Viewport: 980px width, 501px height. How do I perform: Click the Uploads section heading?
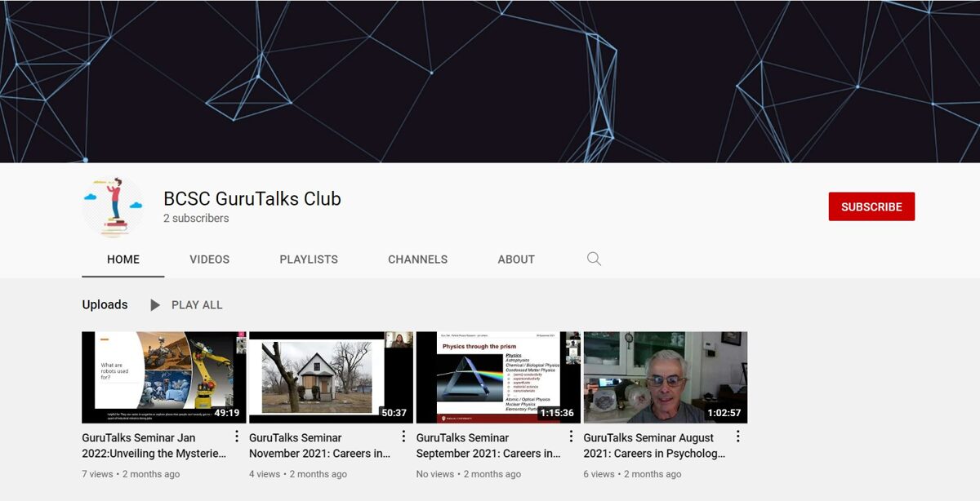pos(105,305)
